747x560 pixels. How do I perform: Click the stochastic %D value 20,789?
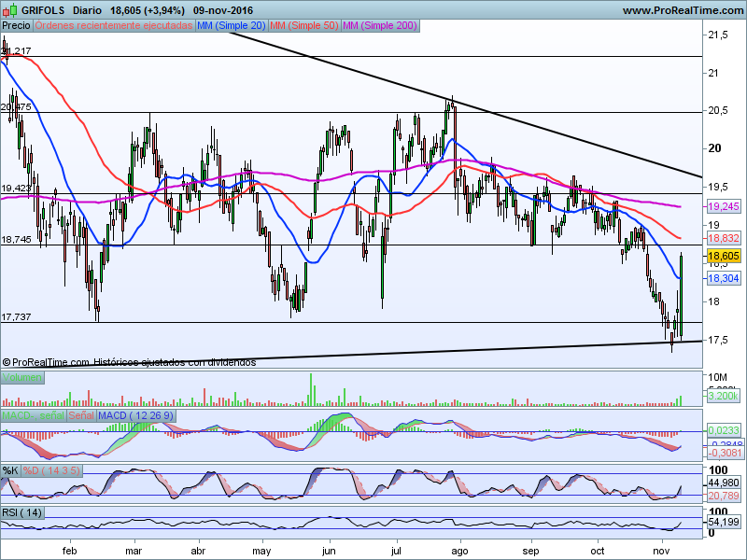724,496
